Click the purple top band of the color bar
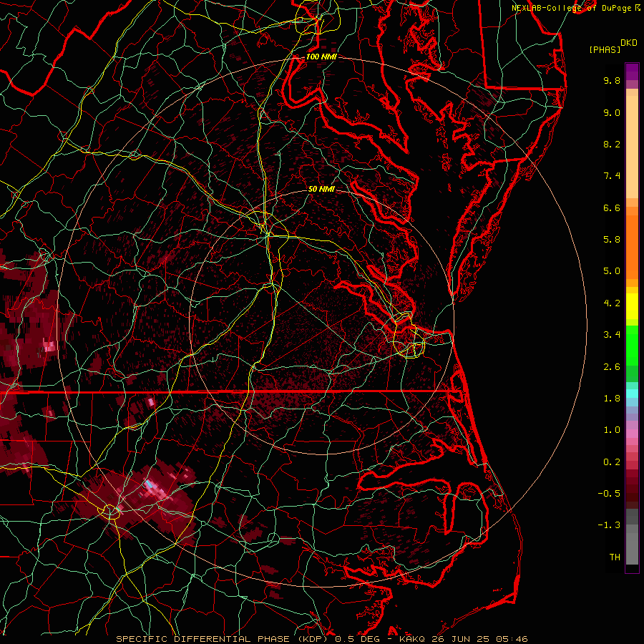 coord(632,72)
